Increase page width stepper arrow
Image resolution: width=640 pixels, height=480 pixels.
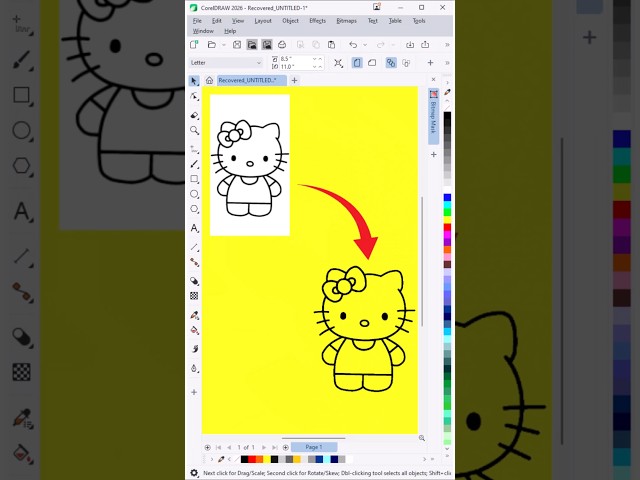coord(320,59)
